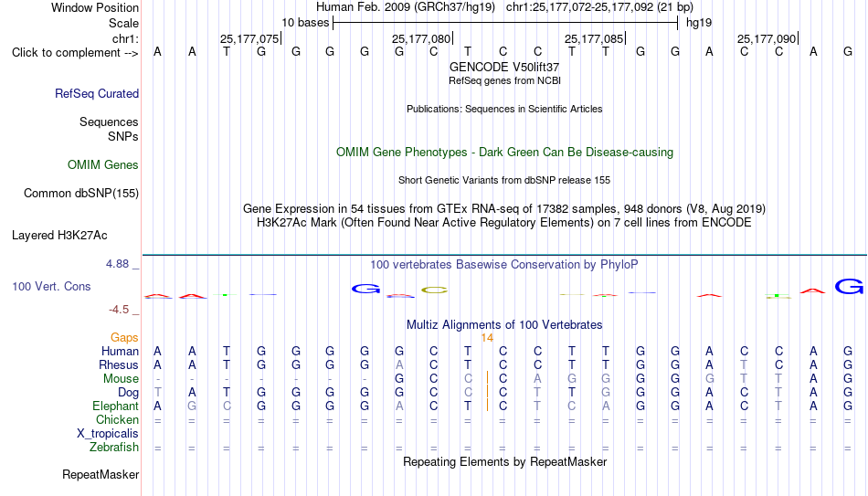Select the Zebrafish species row label
Screen dimensions: 868x496
114,448
